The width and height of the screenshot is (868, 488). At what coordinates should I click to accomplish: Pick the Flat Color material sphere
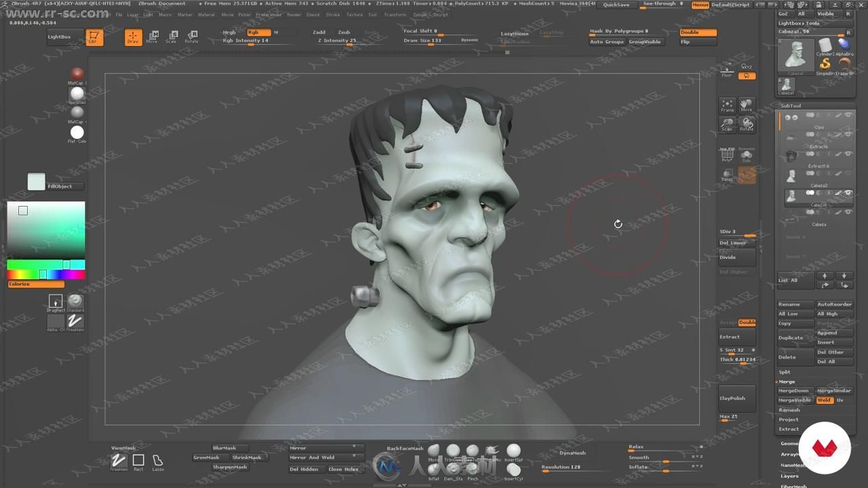point(77,132)
